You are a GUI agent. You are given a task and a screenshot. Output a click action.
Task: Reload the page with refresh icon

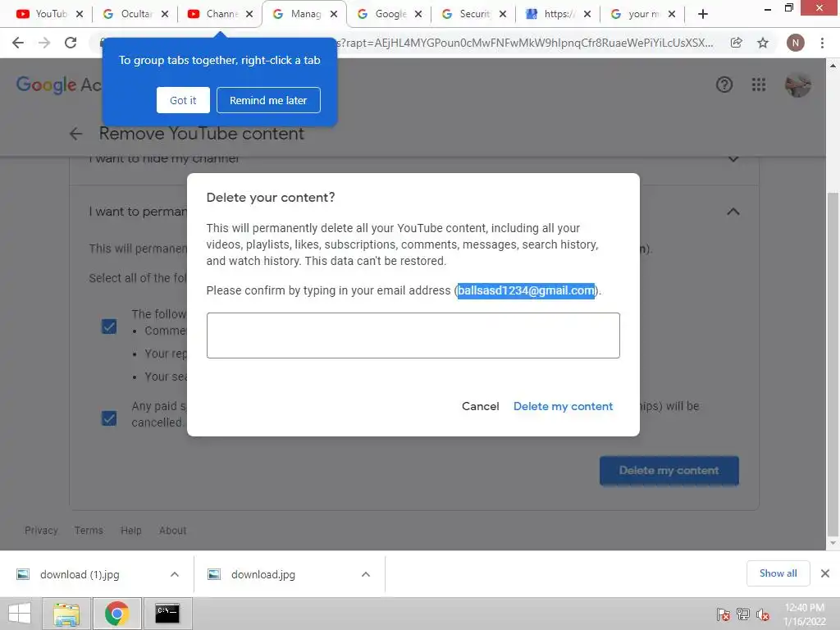click(x=71, y=43)
